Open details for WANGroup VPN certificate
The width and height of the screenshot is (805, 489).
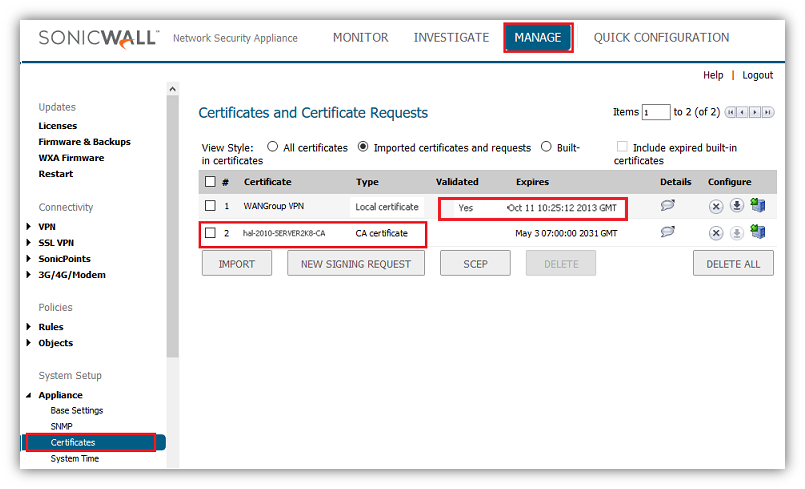[x=668, y=206]
